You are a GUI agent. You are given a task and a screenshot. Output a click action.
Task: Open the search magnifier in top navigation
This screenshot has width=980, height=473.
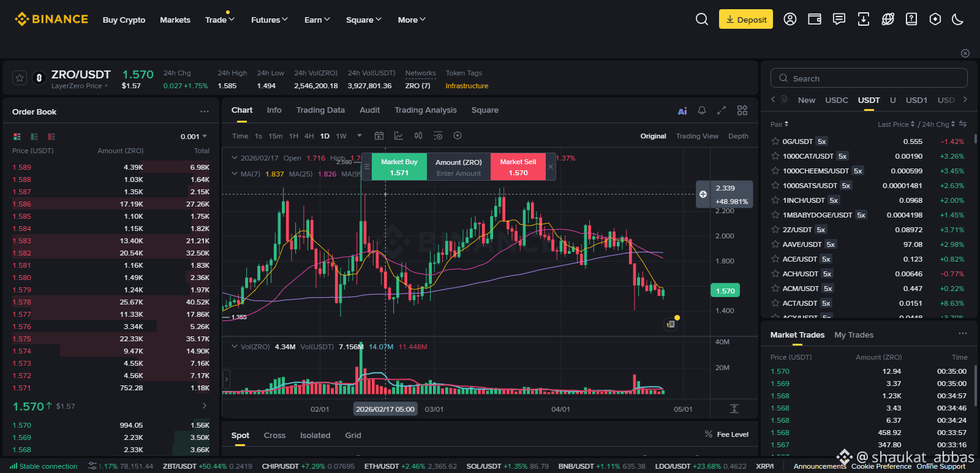702,19
